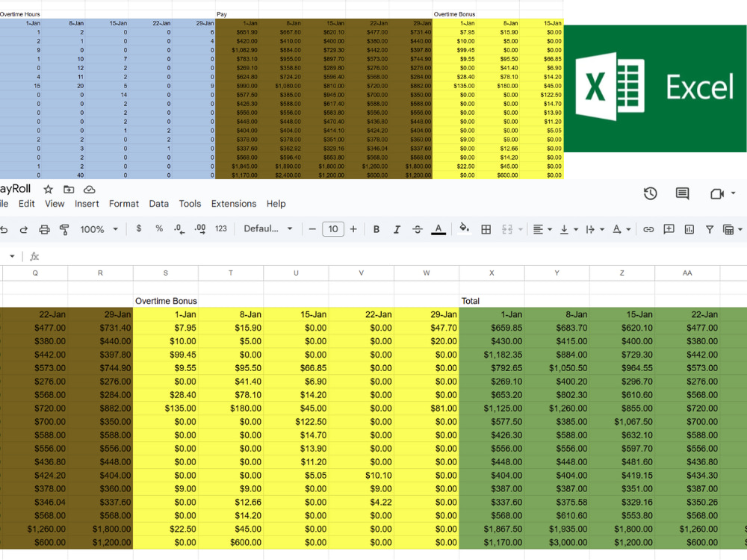The height and width of the screenshot is (560, 747).
Task: Select the 'Total' label cell
Action: click(x=492, y=301)
